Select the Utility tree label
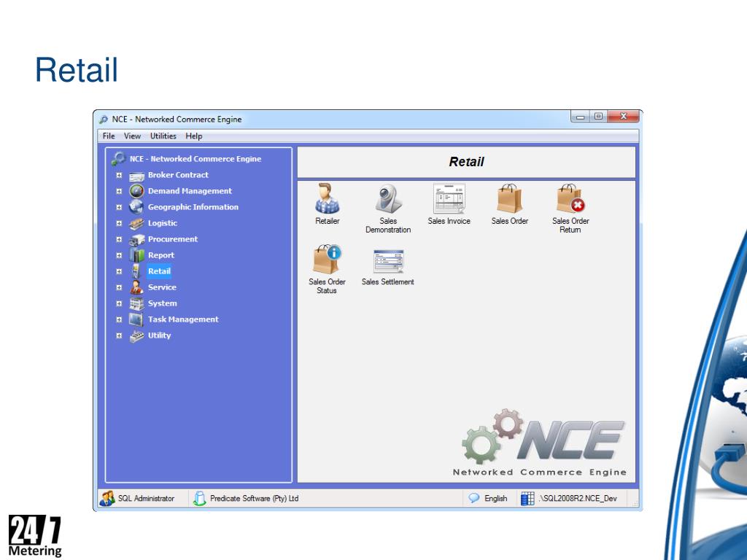 (159, 335)
